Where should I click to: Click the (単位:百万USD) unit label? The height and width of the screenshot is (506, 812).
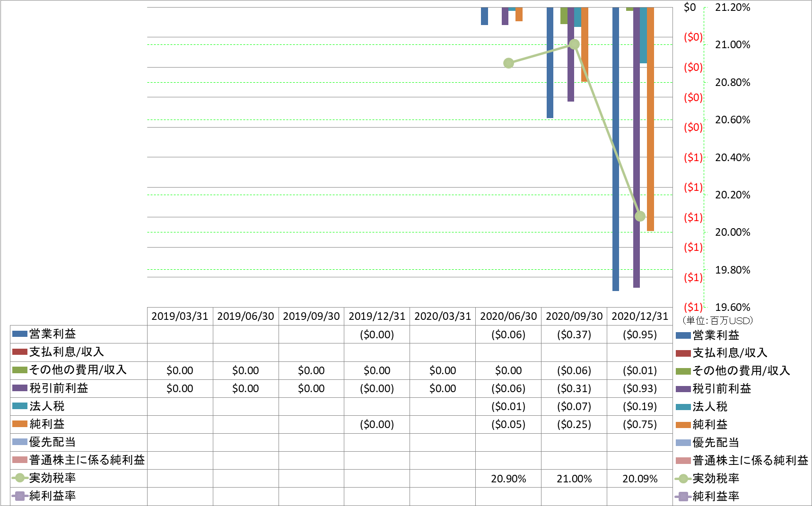click(717, 320)
